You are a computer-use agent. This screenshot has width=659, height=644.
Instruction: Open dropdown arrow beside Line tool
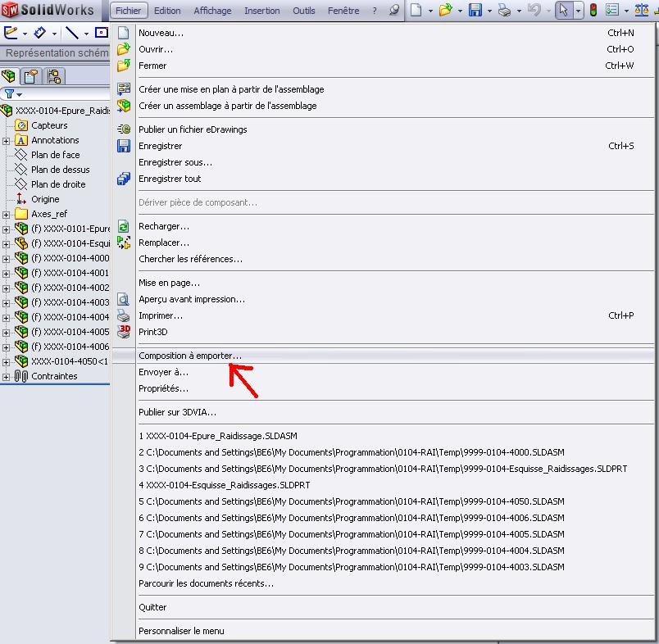86,34
